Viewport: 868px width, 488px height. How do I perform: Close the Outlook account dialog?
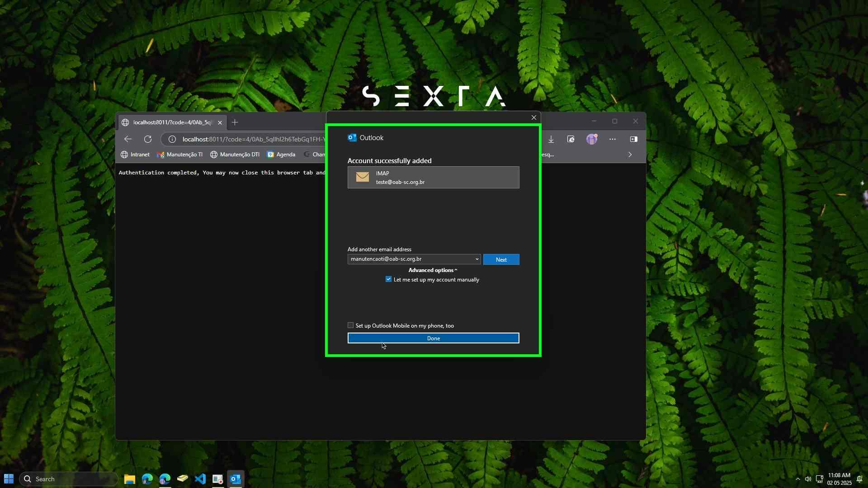[x=533, y=117]
